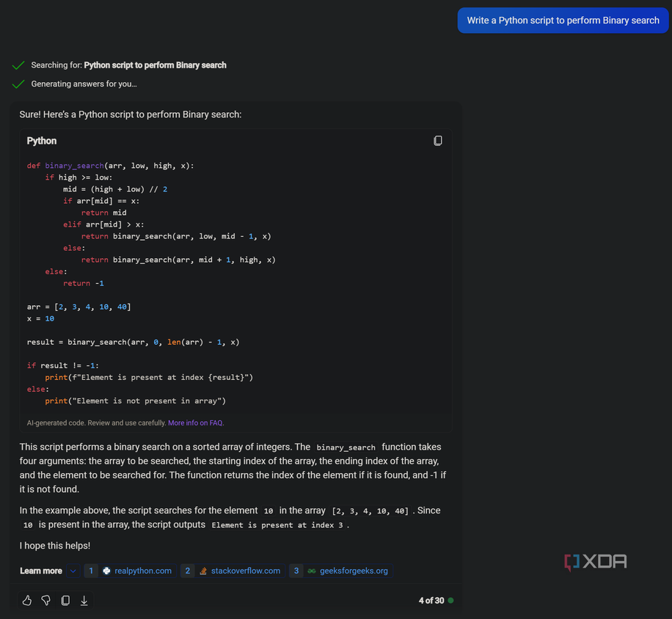
Task: Click the 'return -1' code line
Action: (84, 283)
